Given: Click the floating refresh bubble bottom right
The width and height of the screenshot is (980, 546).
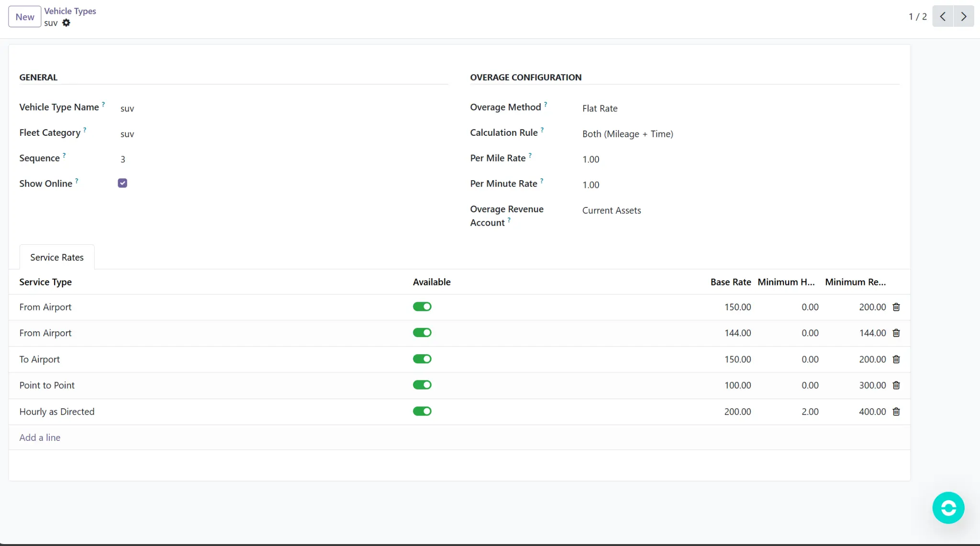Looking at the screenshot, I should 948,508.
